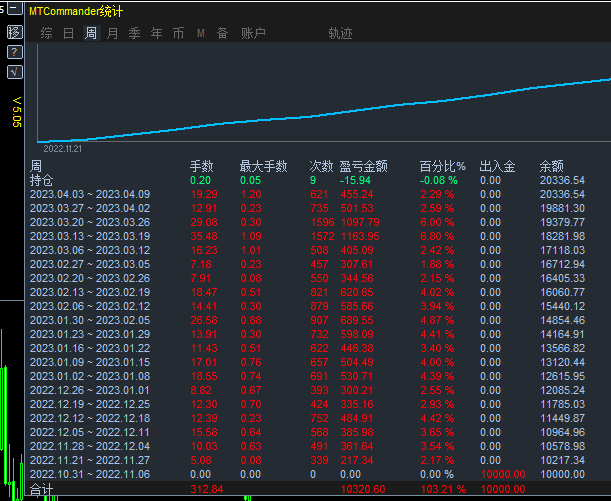Viewport: 611px width, 501px height.
Task: Click the deposit value 10000.00 in 2022.10.31 row
Action: click(x=503, y=475)
